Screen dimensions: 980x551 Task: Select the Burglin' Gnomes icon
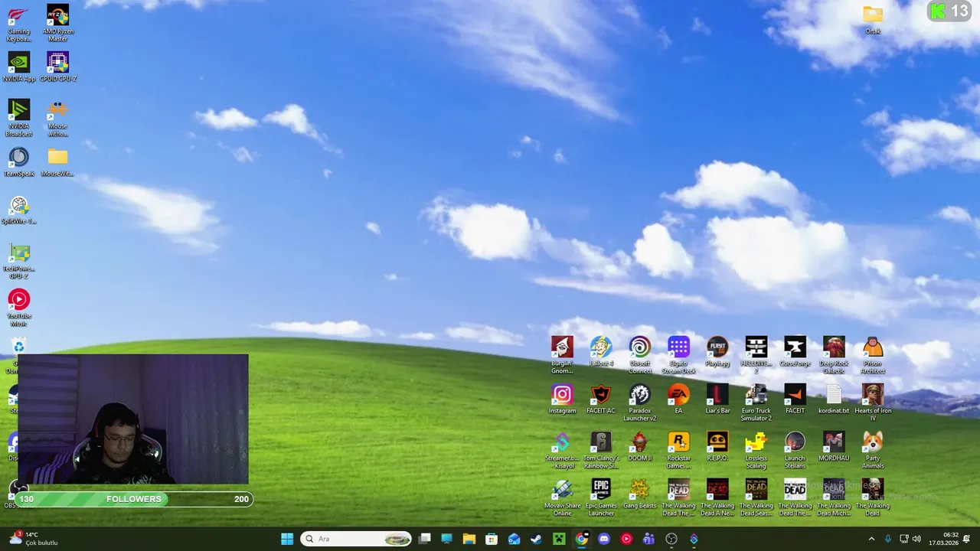[x=562, y=356]
